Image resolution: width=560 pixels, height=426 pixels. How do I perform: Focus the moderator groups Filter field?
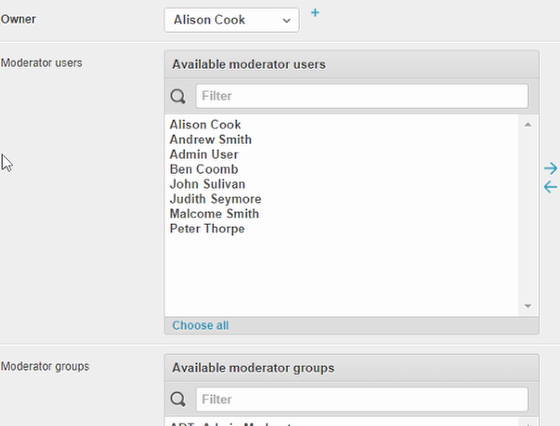point(362,399)
